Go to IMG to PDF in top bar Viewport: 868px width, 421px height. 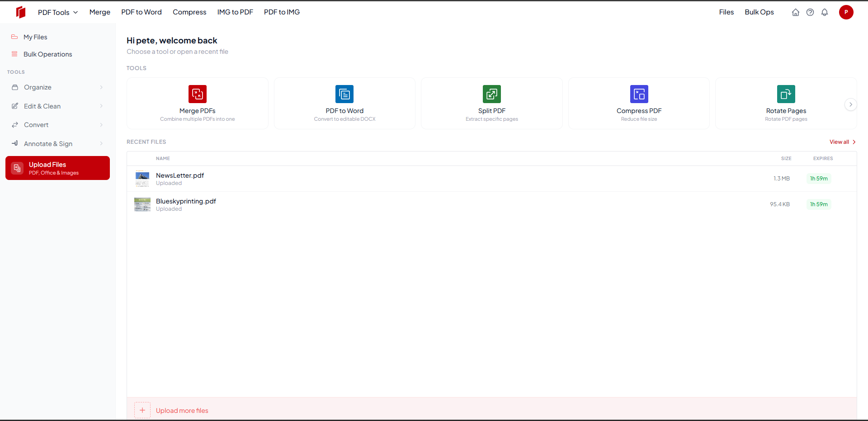pyautogui.click(x=235, y=12)
